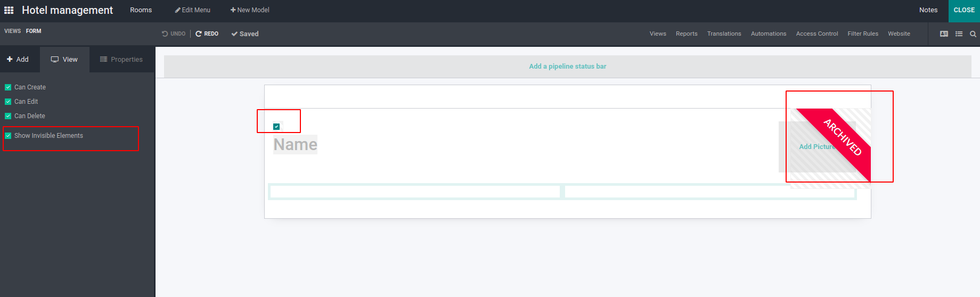Click the Redo button
This screenshot has height=297, width=980.
[207, 34]
